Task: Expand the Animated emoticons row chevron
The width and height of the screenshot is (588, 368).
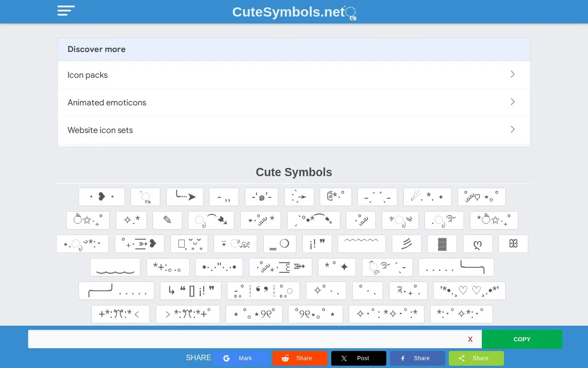Action: (x=513, y=102)
